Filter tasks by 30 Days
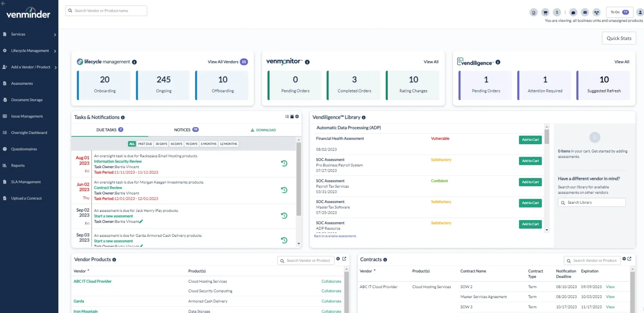 (x=161, y=144)
